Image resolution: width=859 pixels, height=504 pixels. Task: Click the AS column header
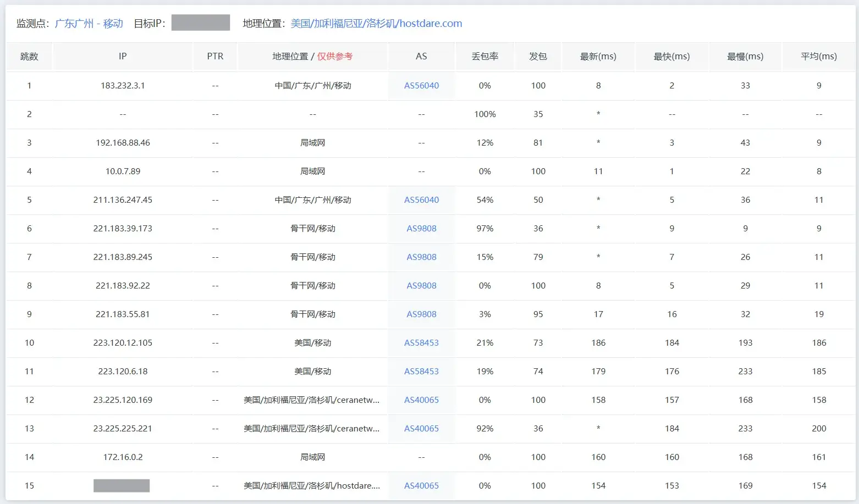(x=421, y=56)
